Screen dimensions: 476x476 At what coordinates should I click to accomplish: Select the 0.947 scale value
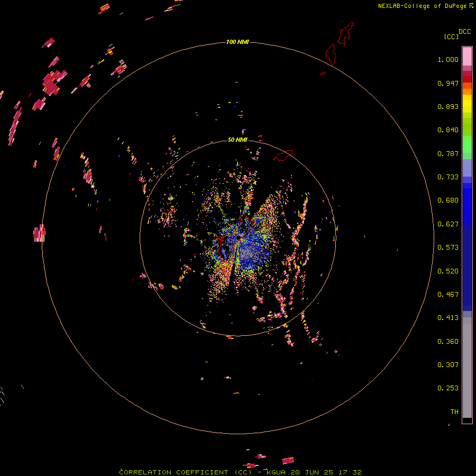tap(448, 83)
